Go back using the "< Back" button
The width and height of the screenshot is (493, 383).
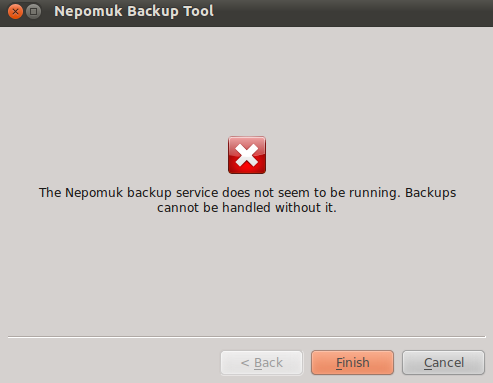[262, 362]
